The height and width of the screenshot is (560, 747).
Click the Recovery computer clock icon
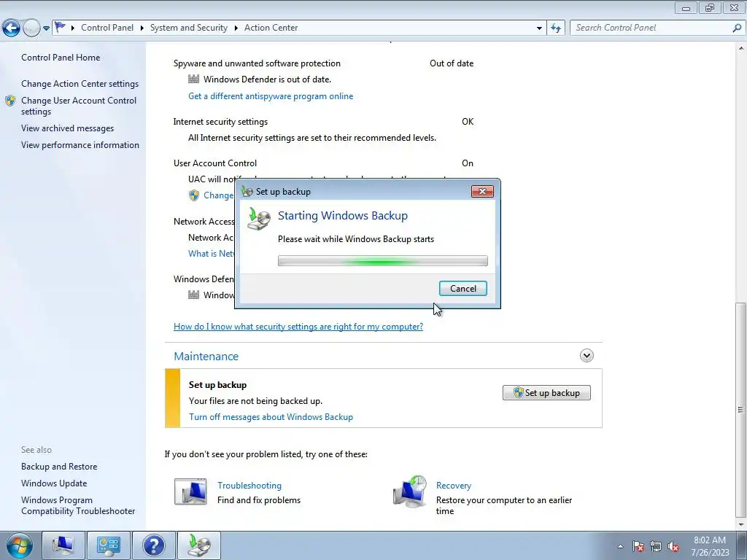410,491
